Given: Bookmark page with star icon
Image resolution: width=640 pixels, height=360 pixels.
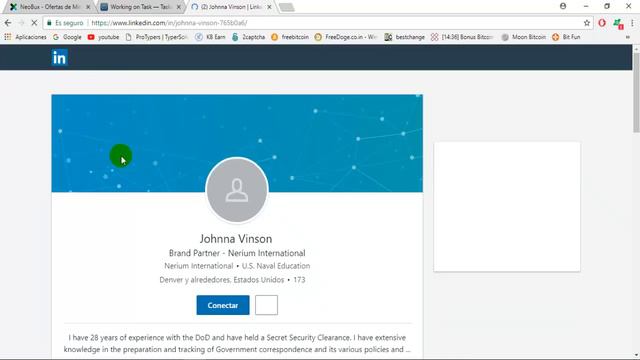Looking at the screenshot, I should click(587, 23).
